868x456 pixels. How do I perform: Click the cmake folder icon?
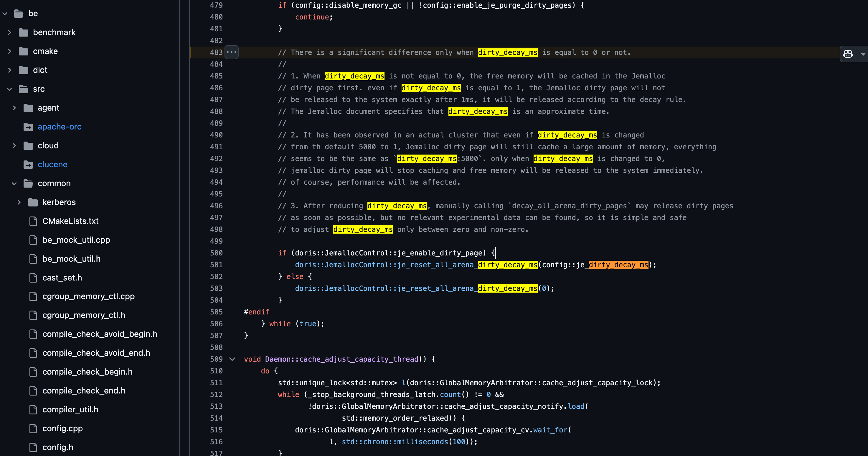click(24, 51)
